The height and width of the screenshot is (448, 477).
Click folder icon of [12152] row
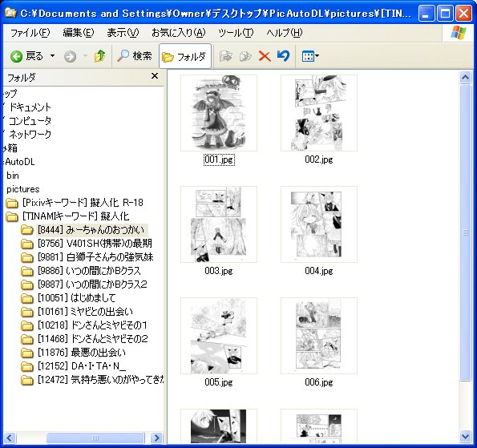pos(27,366)
